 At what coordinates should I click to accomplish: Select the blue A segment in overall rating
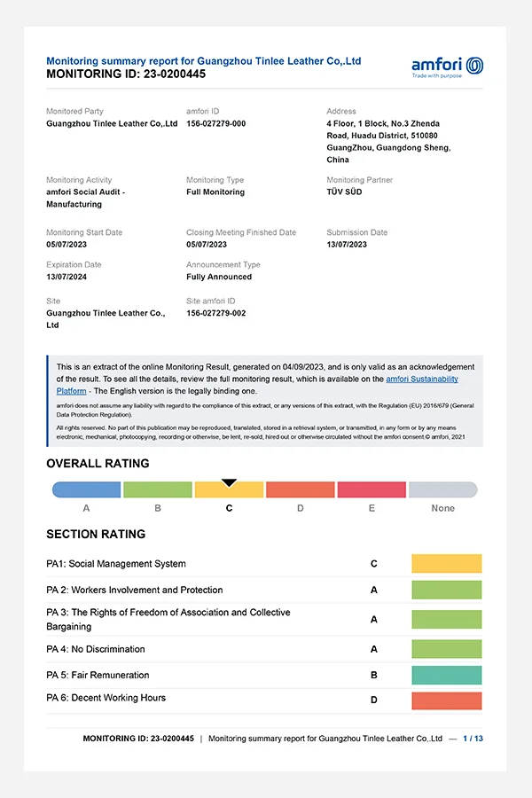click(86, 489)
